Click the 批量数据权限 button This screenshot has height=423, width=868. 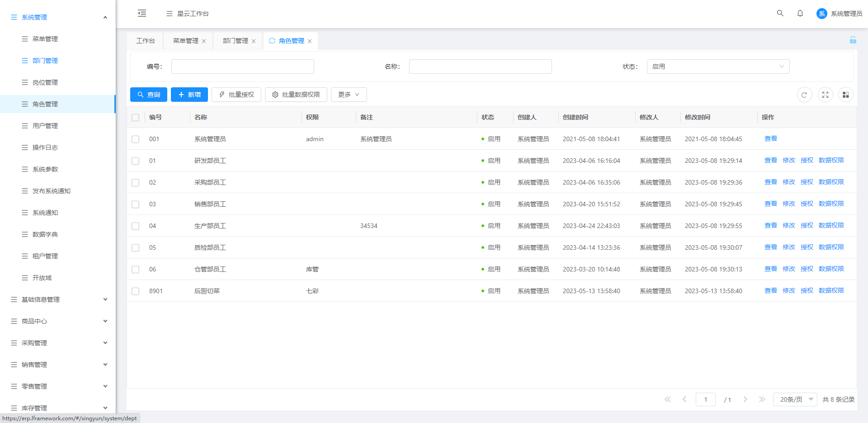(x=296, y=95)
